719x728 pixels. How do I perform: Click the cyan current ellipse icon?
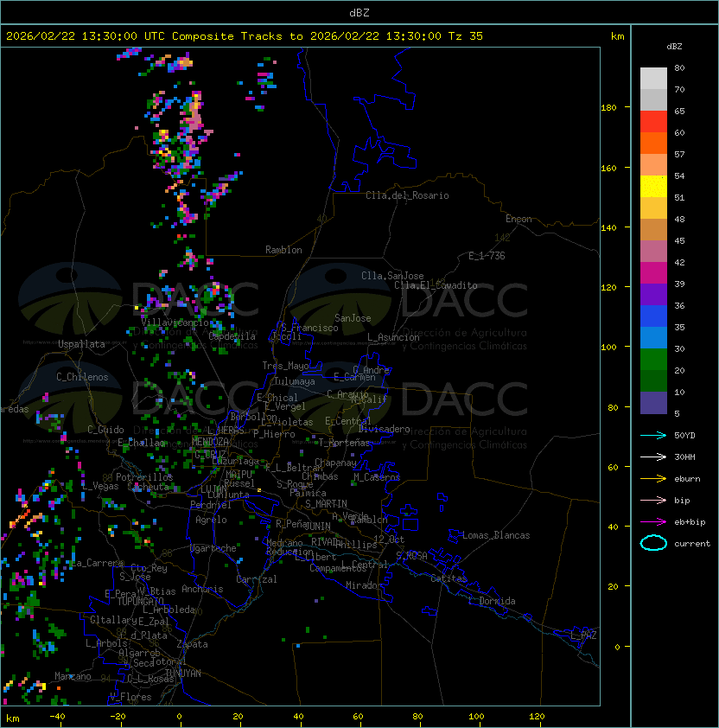tap(653, 543)
